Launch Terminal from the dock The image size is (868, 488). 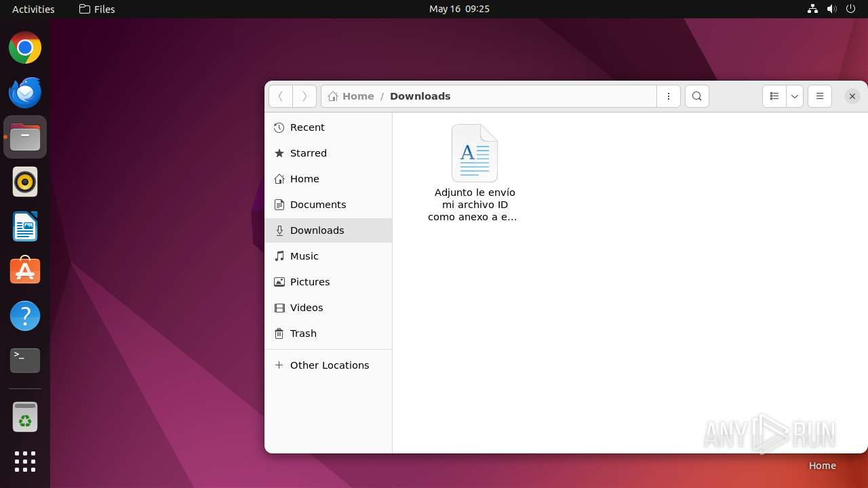pos(25,361)
